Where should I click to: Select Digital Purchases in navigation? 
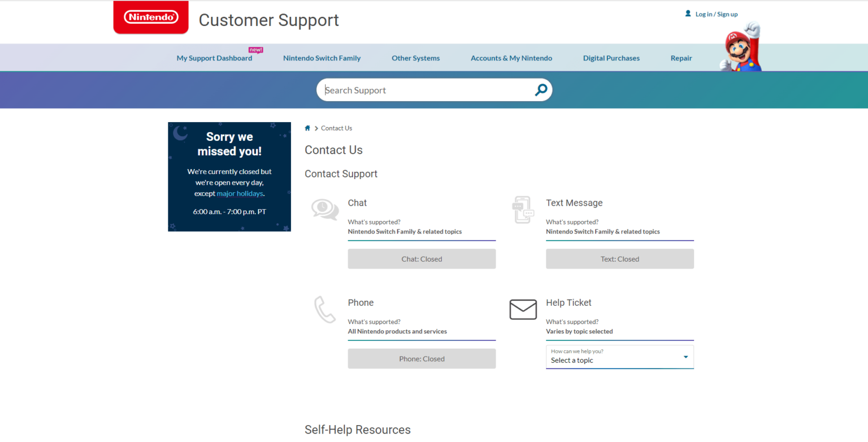pyautogui.click(x=611, y=58)
